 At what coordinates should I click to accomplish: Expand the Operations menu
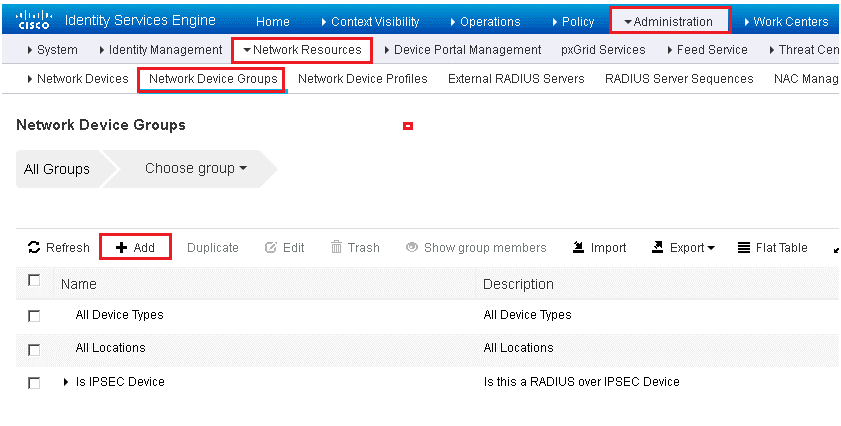485,21
